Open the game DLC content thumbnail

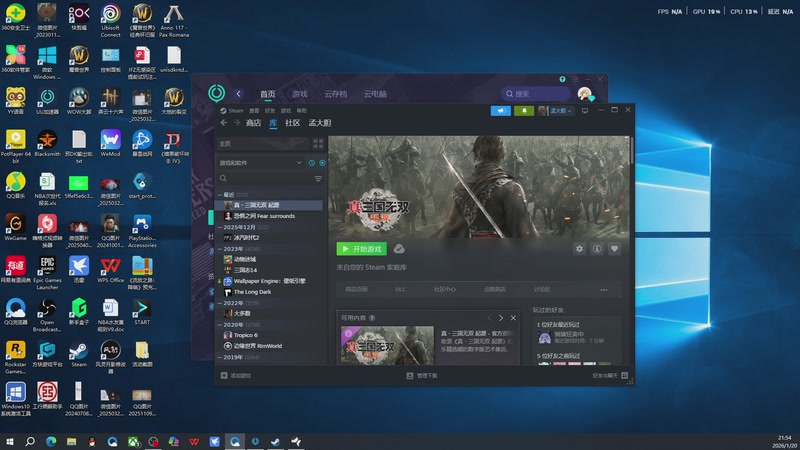[x=387, y=345]
